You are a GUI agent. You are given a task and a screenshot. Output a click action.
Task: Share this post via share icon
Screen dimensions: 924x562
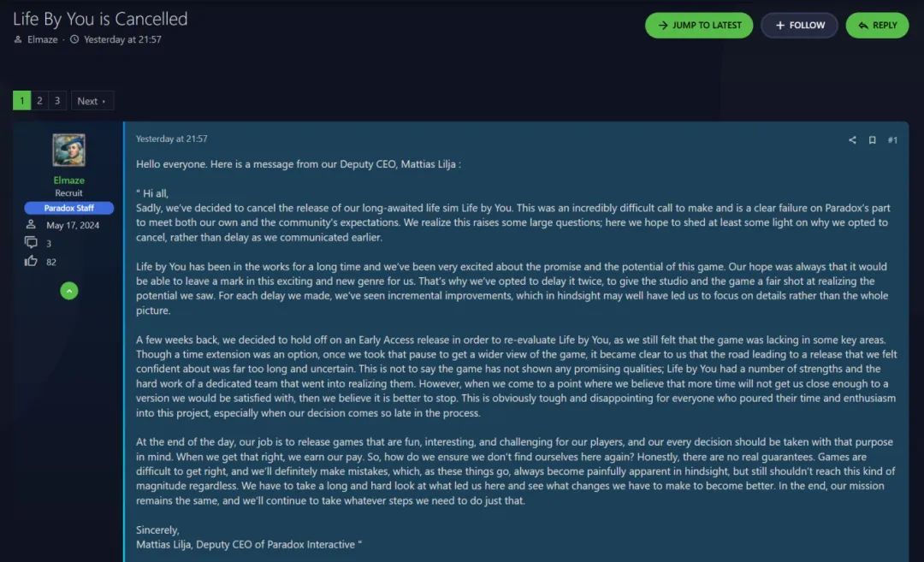(x=852, y=140)
